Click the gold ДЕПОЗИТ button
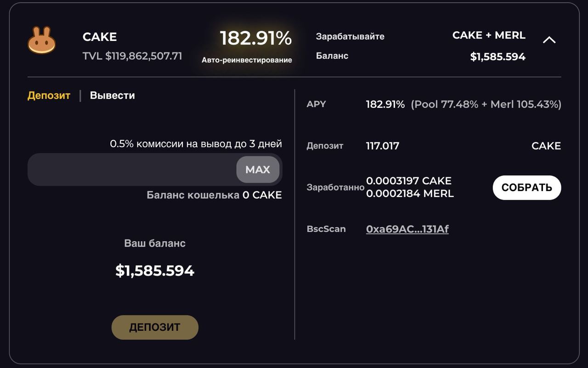This screenshot has height=368, width=588. coord(155,328)
